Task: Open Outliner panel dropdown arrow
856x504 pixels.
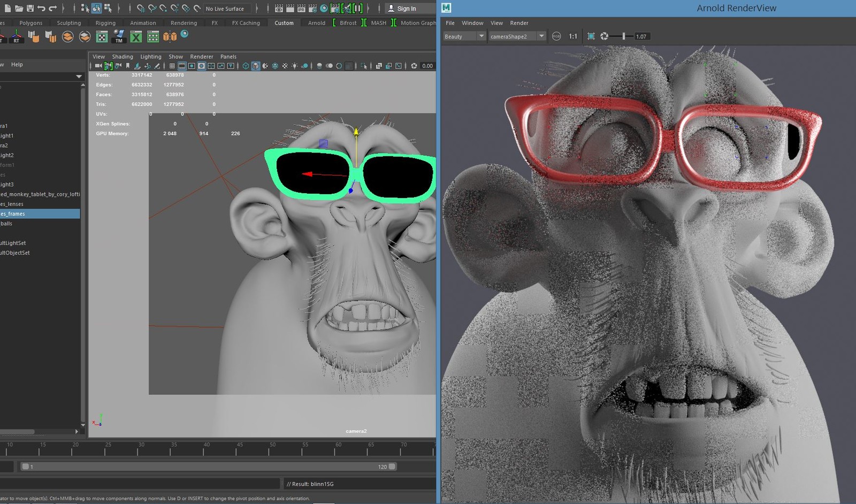Action: [79, 77]
